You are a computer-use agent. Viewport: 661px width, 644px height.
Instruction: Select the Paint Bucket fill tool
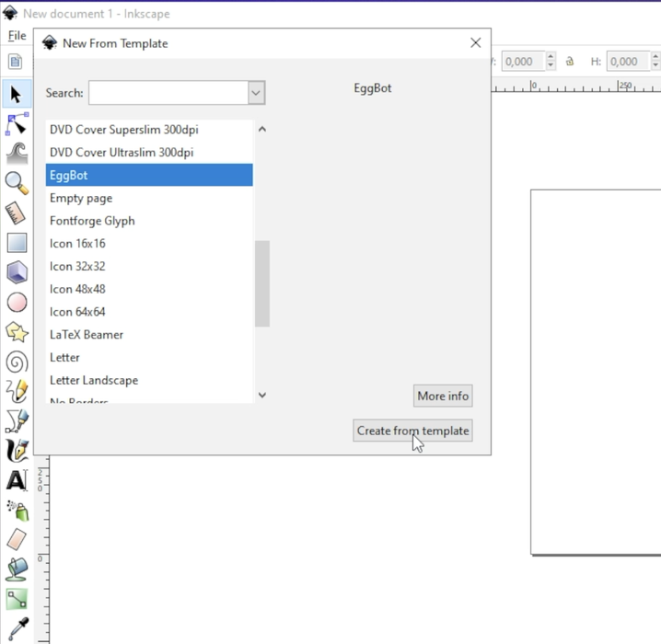coord(17,569)
